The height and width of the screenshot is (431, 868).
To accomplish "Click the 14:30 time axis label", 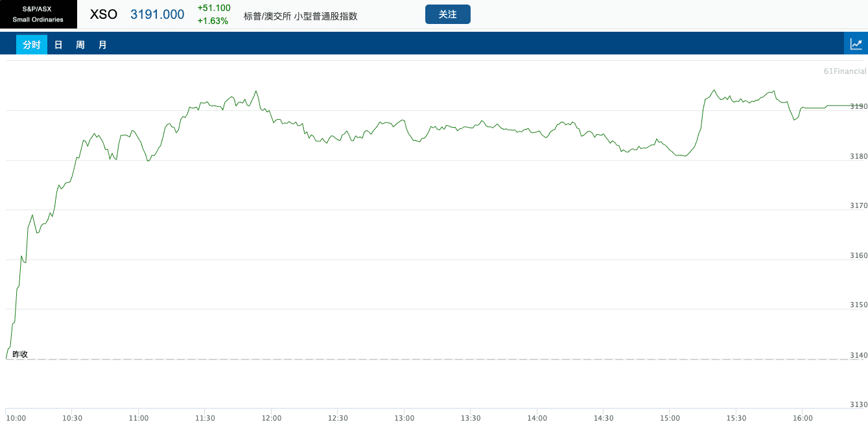I will (603, 418).
